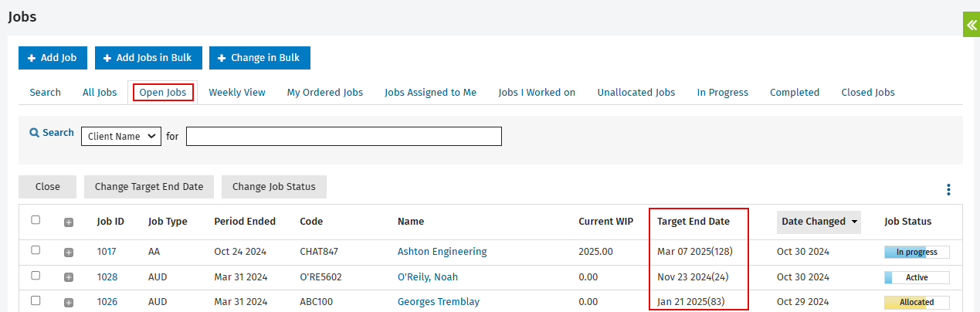This screenshot has height=312, width=980.
Task: Select checkbox for job 1026
Action: coord(36,300)
